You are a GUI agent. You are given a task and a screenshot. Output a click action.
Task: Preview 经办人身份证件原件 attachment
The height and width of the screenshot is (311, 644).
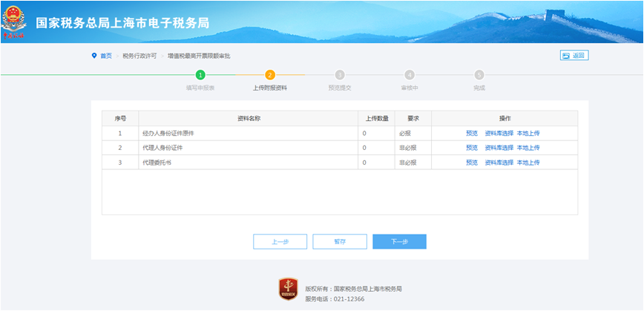point(472,134)
